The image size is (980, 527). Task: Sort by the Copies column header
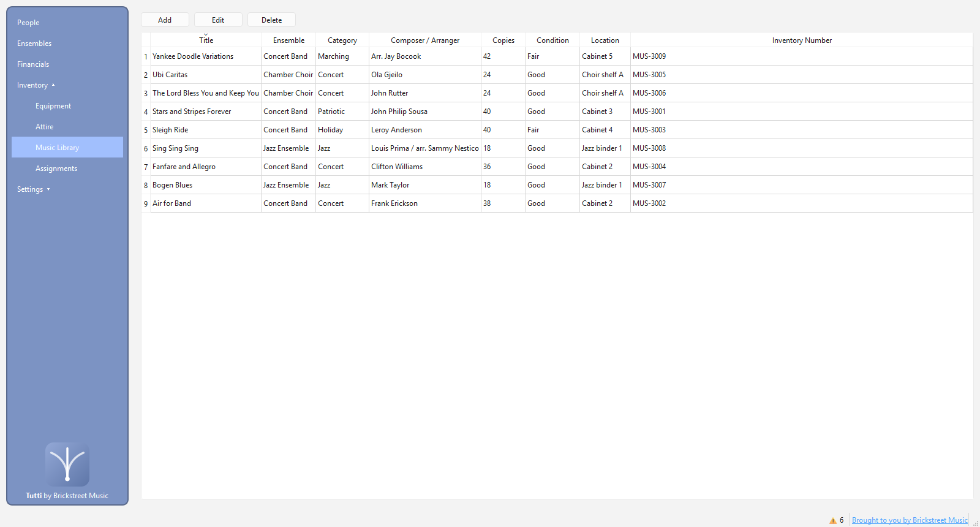tap(503, 40)
